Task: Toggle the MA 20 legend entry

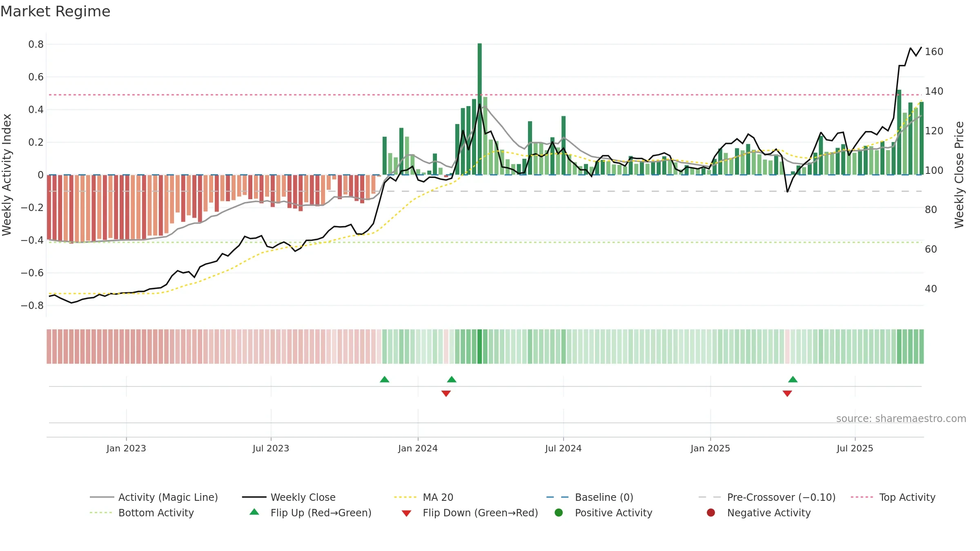Action: click(423, 497)
